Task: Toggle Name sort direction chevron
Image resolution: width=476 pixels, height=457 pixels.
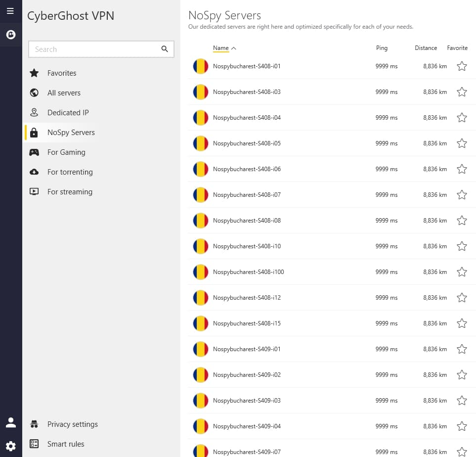Action: [233, 48]
